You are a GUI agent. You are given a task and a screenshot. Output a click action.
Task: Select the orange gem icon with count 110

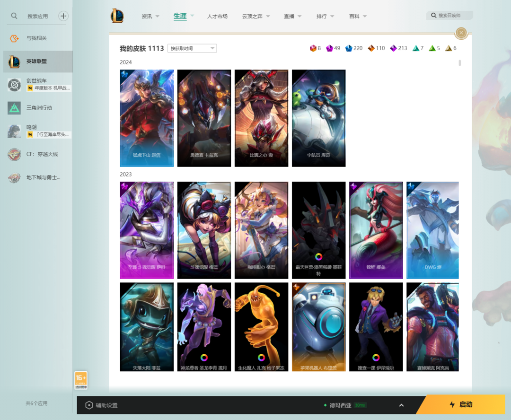[371, 48]
